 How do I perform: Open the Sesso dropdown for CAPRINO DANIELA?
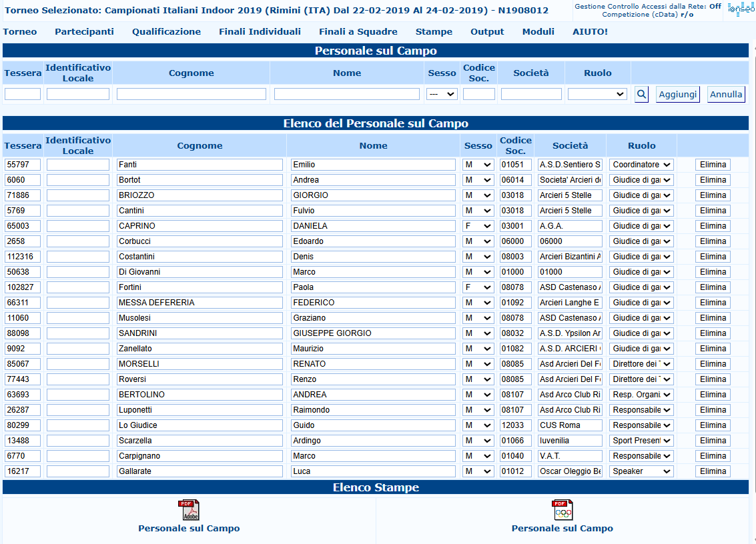coord(478,226)
